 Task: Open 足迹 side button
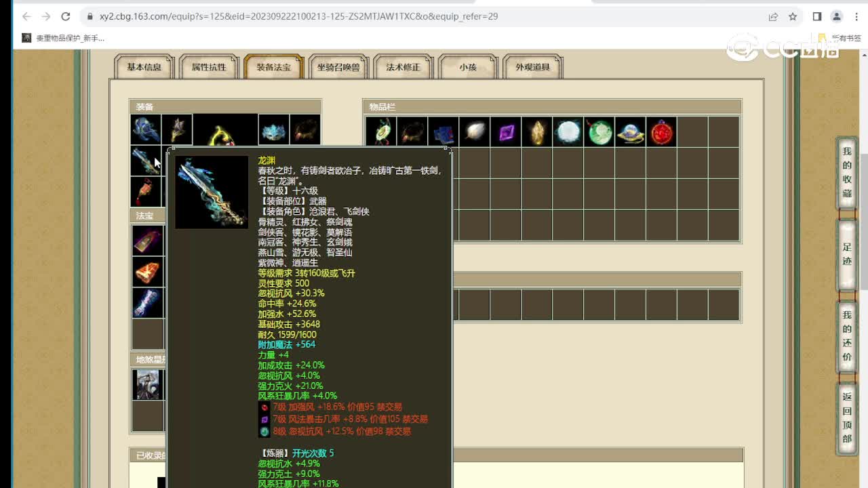[x=847, y=254]
